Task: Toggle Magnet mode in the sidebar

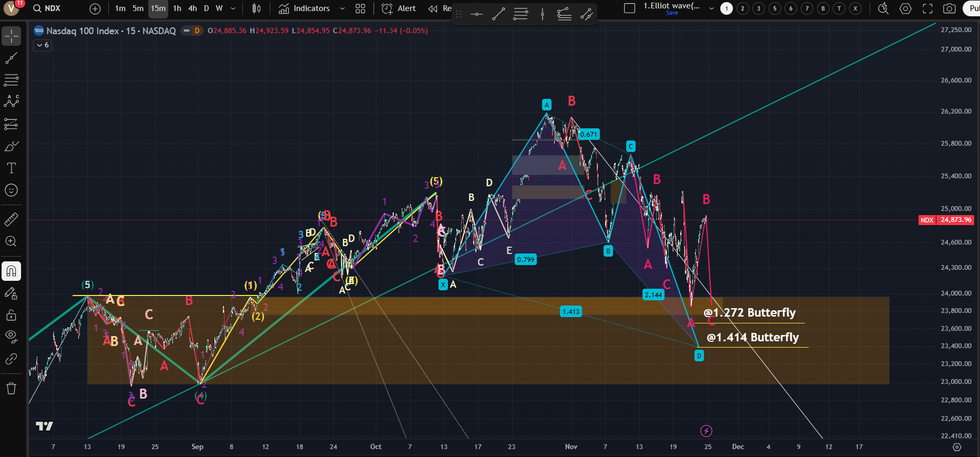Action: pos(11,271)
